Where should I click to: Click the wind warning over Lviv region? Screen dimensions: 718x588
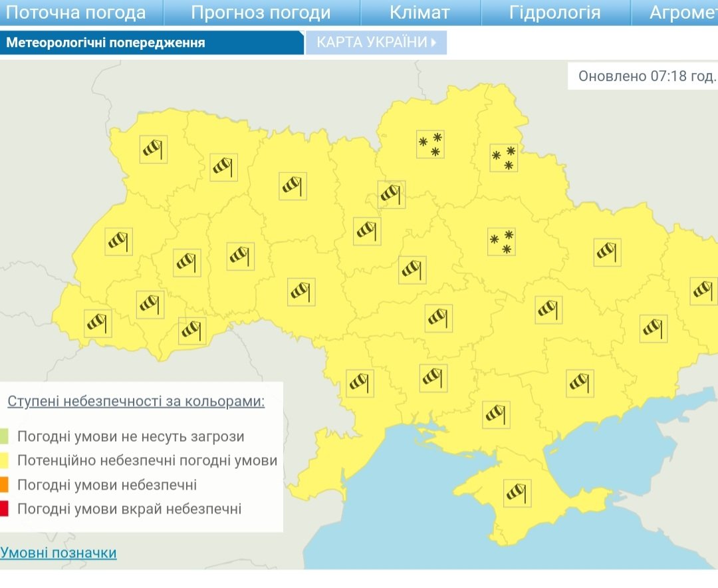point(119,241)
